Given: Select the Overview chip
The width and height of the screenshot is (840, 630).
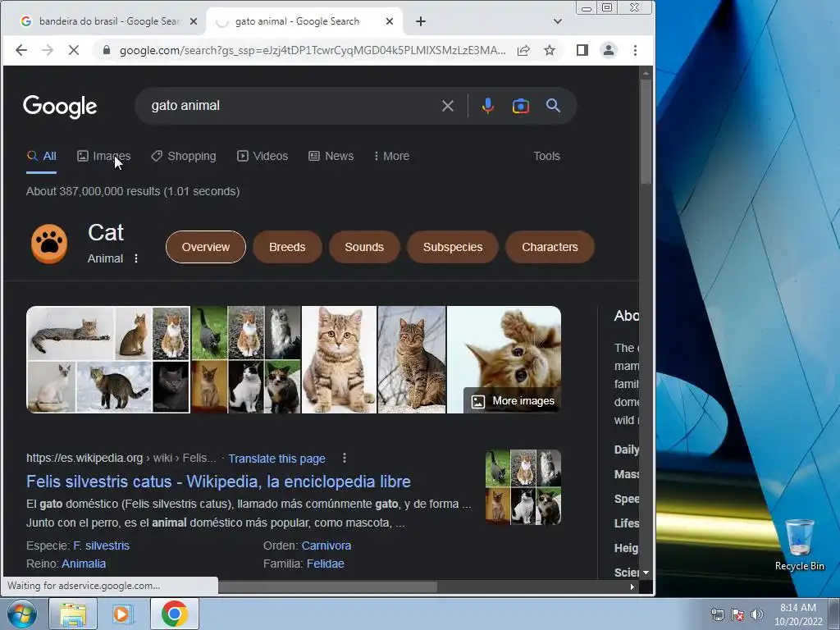Looking at the screenshot, I should 206,247.
